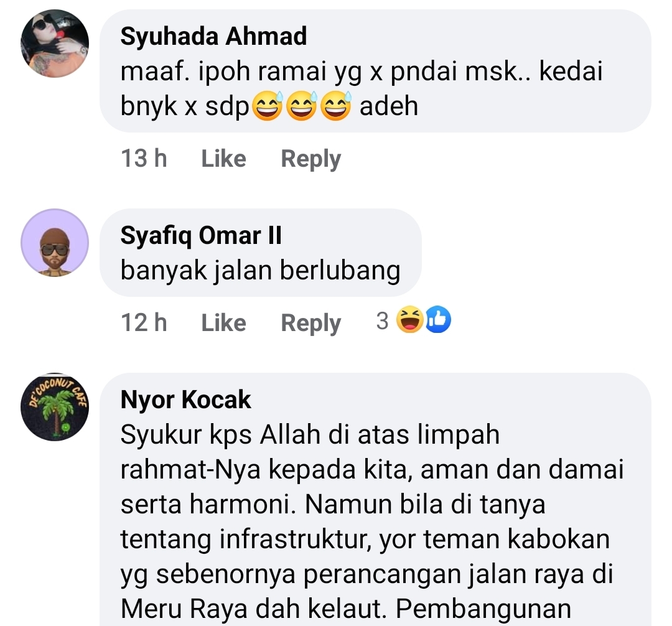Click the laughing reaction emoji icon
The image size is (672, 626).
tap(409, 319)
